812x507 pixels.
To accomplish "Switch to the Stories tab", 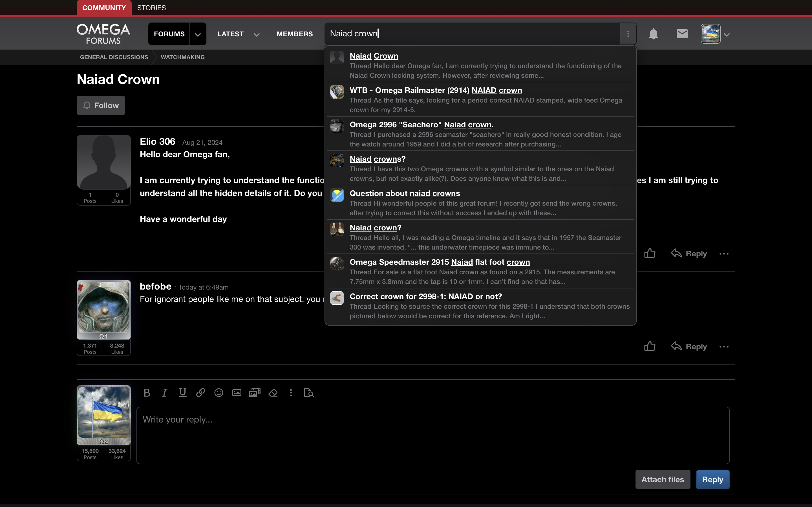I will pyautogui.click(x=151, y=8).
